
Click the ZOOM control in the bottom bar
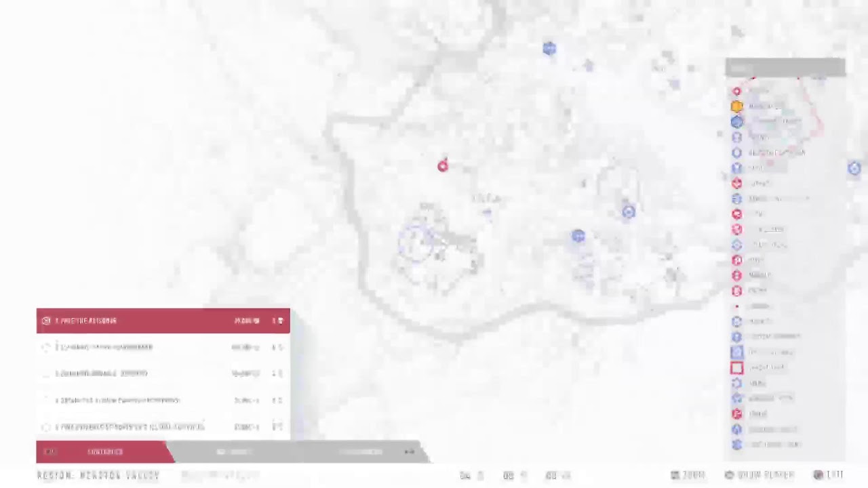pos(688,475)
